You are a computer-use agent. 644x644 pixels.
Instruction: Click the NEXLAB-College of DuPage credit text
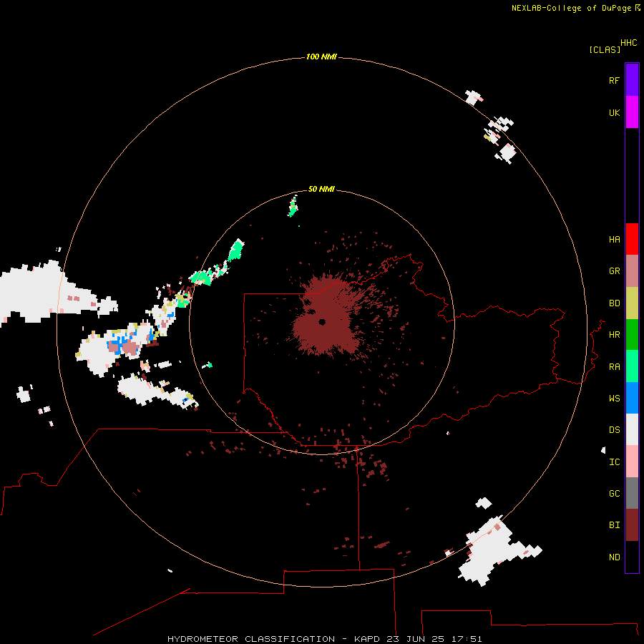click(571, 8)
